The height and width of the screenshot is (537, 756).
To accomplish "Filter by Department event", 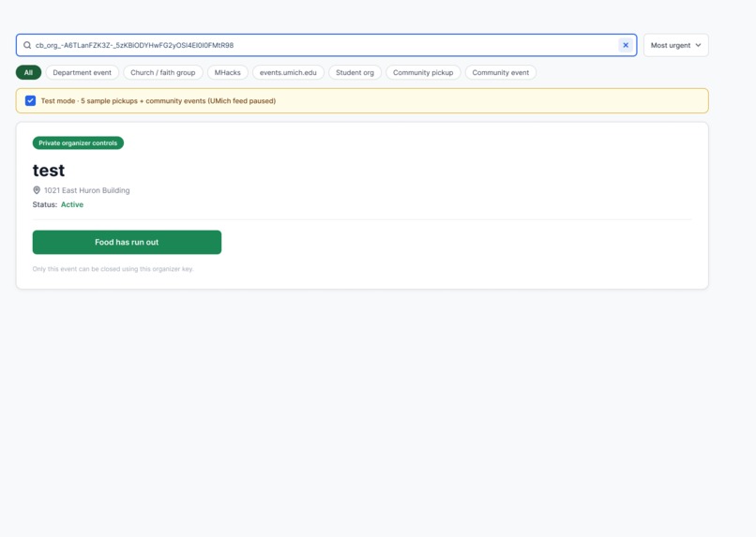I will click(x=82, y=73).
